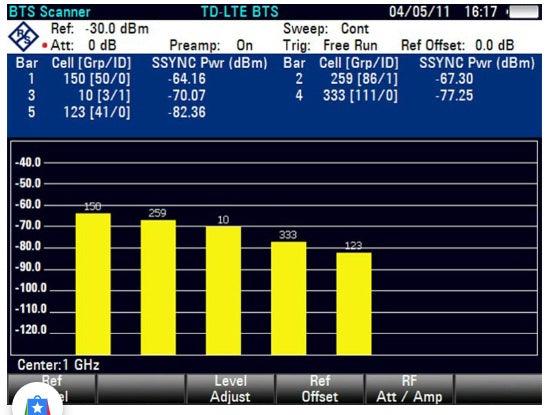Select the Level Adjust softkey

[x=230, y=389]
